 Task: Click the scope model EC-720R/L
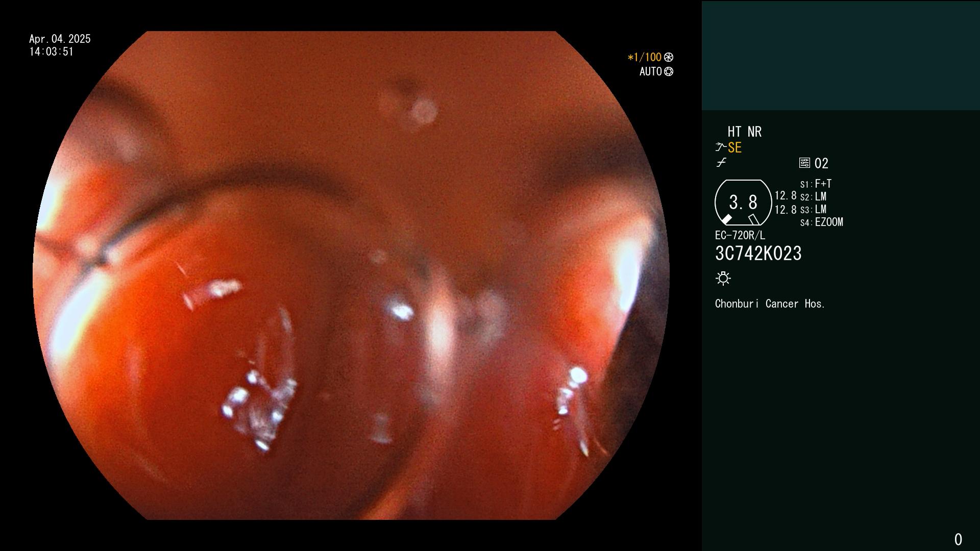[x=740, y=235]
